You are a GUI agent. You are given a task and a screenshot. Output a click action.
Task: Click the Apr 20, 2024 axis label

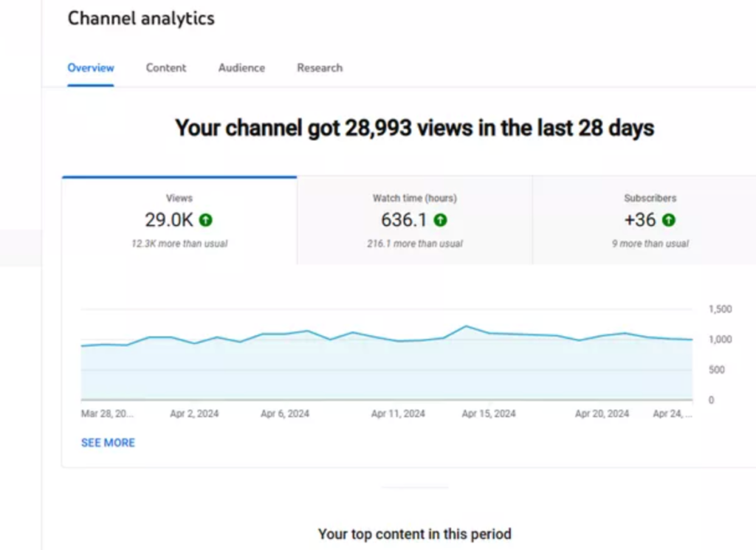click(x=602, y=414)
